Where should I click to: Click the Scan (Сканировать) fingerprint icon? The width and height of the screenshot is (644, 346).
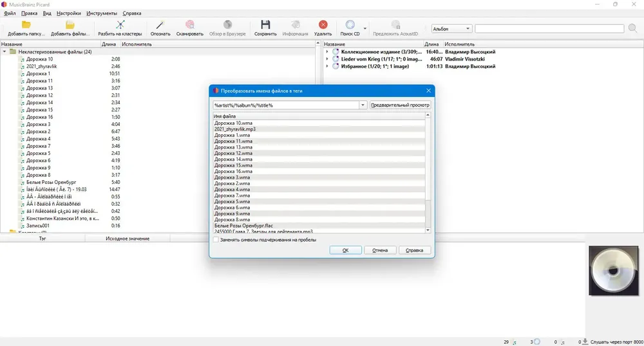point(190,25)
